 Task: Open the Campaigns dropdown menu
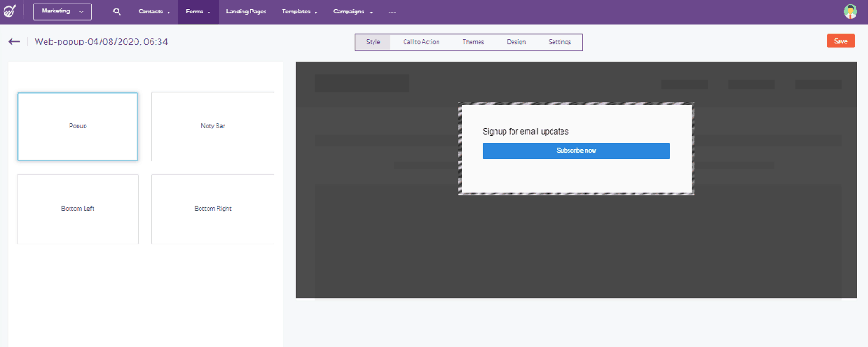click(353, 12)
